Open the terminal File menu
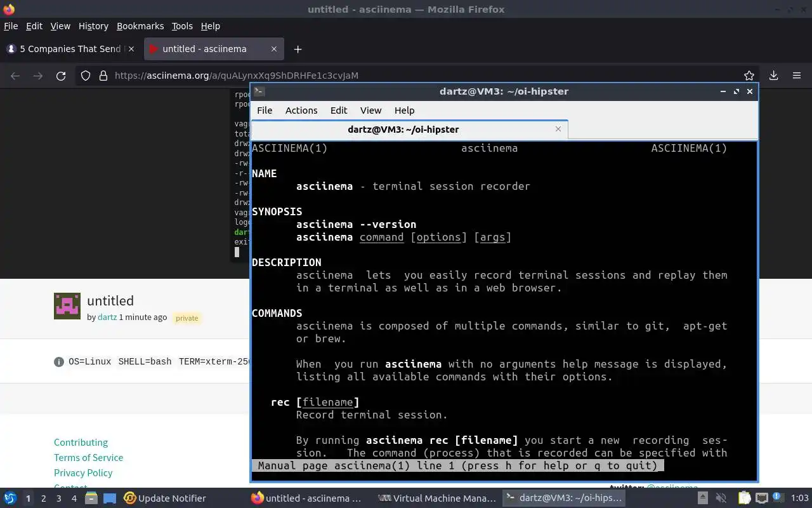 (x=265, y=110)
